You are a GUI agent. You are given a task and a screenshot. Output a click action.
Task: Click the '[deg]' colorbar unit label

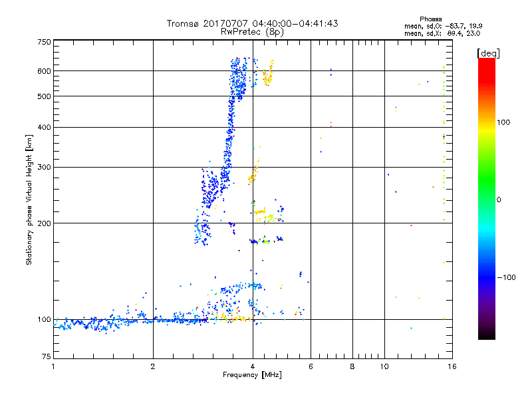point(488,53)
